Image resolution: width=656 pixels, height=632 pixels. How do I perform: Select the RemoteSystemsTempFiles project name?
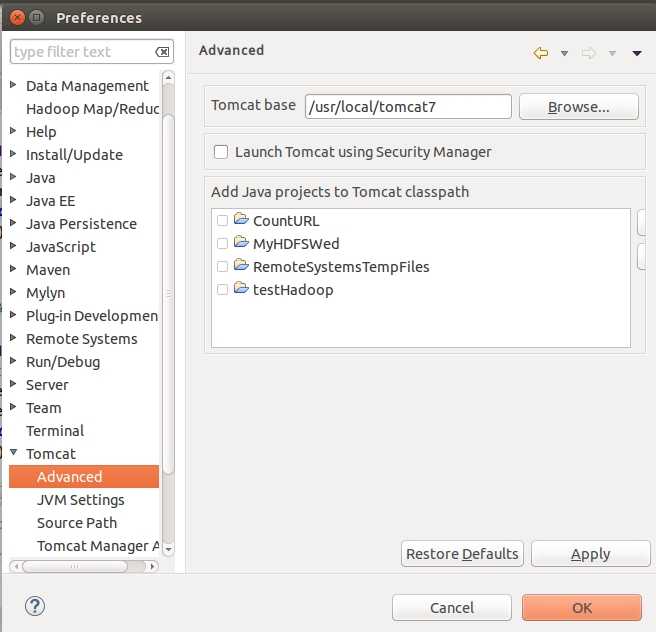coord(341,267)
